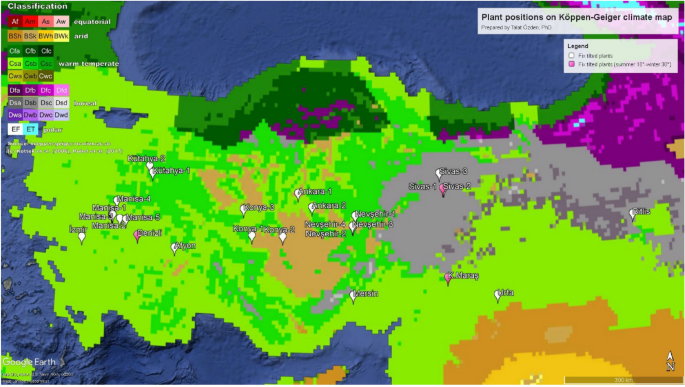This screenshot has height=387, width=685.
Task: Select the pink Sivas-2 marker
Action: (x=443, y=190)
